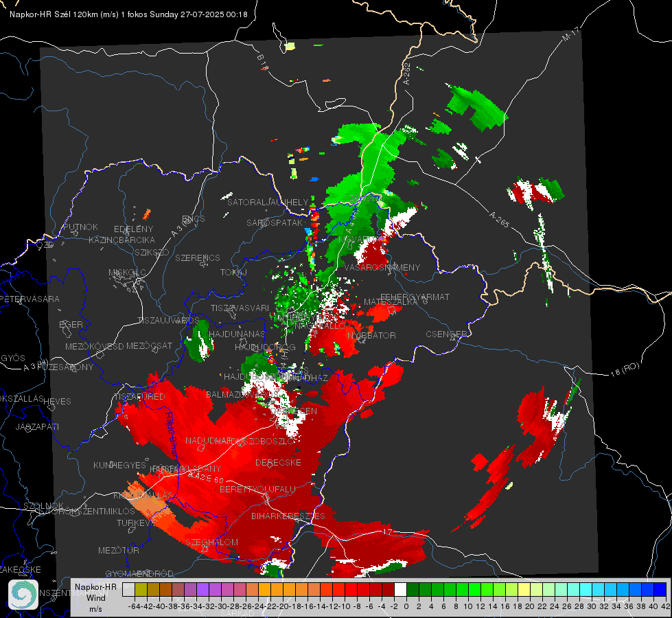Click the HAJDÚDOROG city label
This screenshot has height=618, width=672.
[x=265, y=347]
